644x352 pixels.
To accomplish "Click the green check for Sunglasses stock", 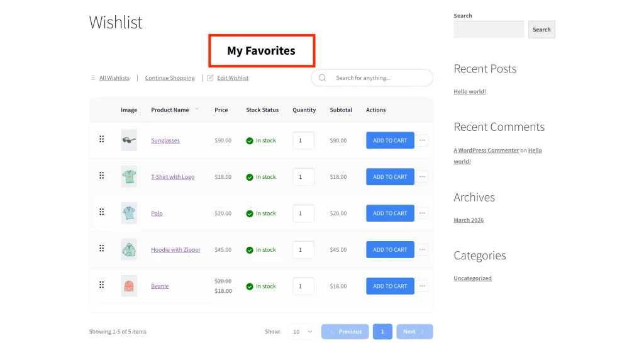I will tap(250, 140).
